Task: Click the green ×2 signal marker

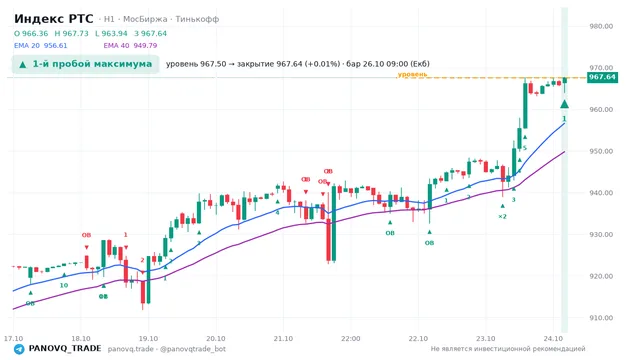Action: pyautogui.click(x=502, y=216)
